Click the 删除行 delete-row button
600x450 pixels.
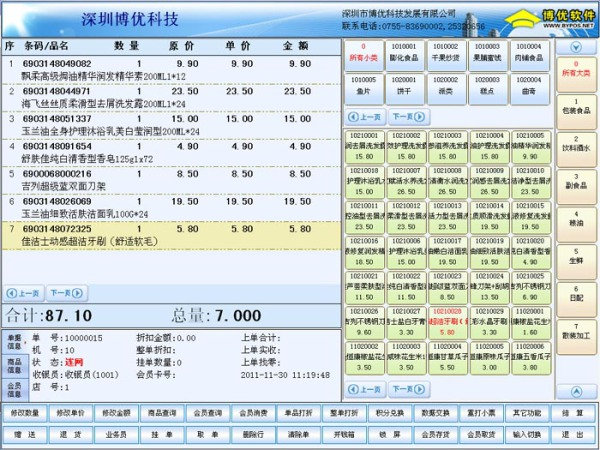253,435
